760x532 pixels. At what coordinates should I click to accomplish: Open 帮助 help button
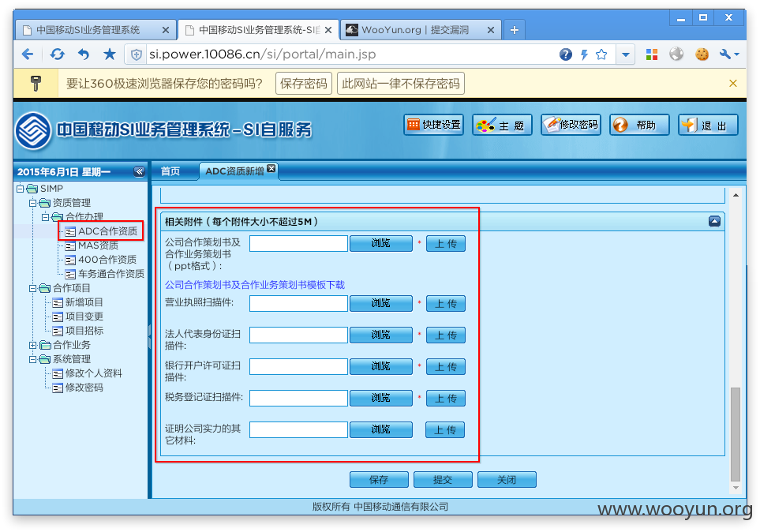click(639, 126)
